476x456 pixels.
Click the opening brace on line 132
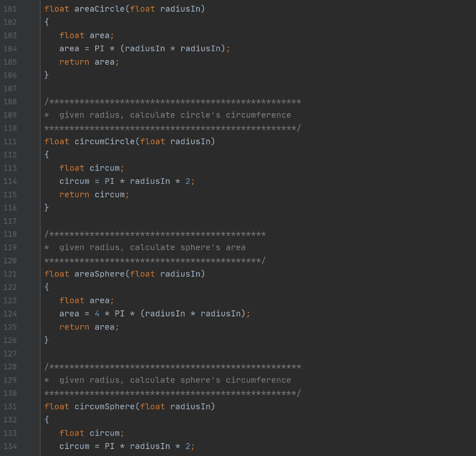click(x=46, y=419)
